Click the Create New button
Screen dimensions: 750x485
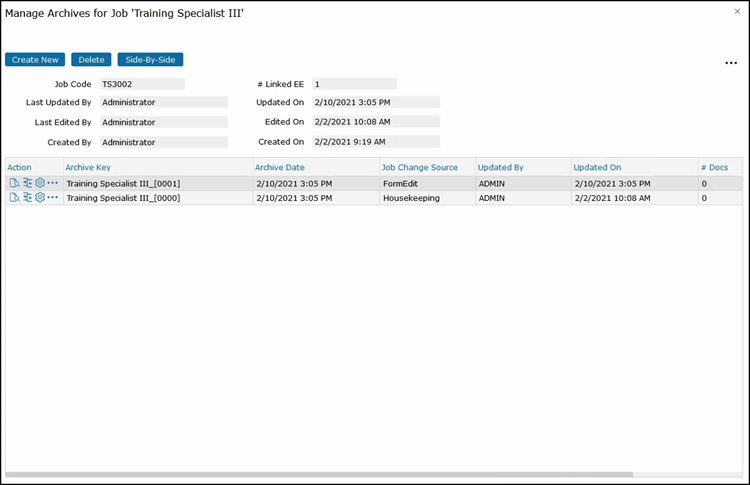(x=35, y=60)
